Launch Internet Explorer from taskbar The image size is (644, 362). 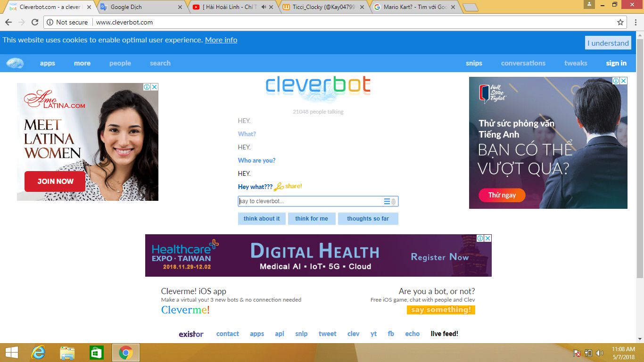pos(38,353)
